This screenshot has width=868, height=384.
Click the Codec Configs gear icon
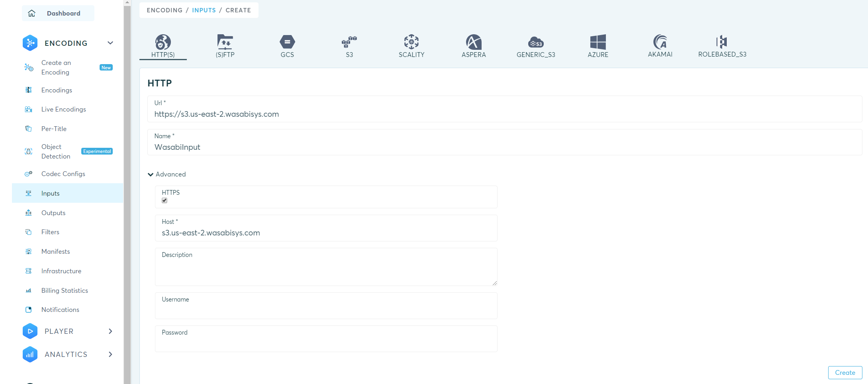(29, 174)
